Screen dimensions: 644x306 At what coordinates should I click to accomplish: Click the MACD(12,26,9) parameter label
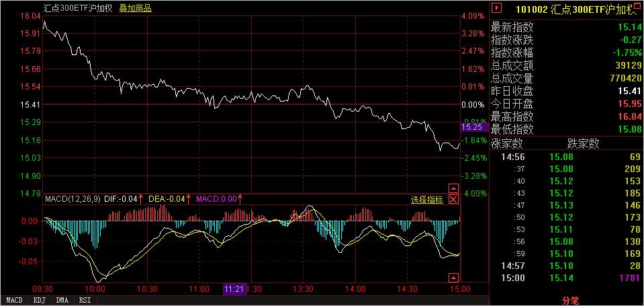click(73, 200)
